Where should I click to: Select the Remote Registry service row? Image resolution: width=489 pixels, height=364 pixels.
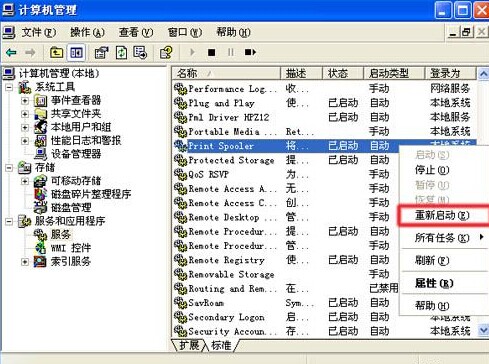pyautogui.click(x=286, y=260)
